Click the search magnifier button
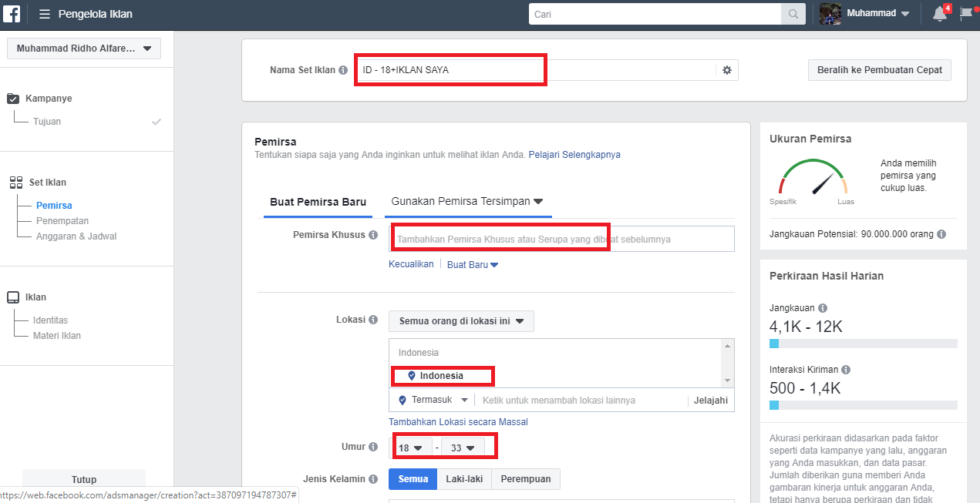Image resolution: width=980 pixels, height=503 pixels. (792, 14)
